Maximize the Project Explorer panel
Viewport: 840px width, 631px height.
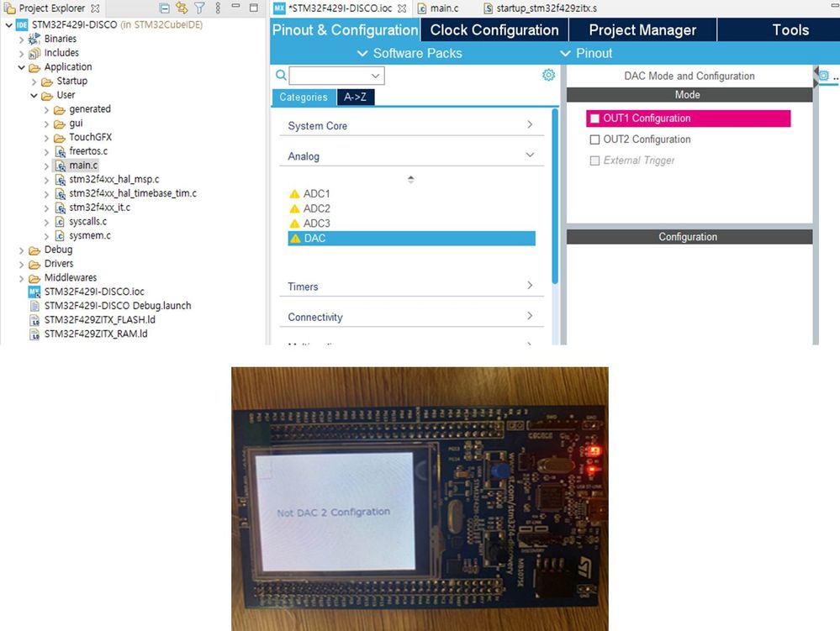point(254,8)
